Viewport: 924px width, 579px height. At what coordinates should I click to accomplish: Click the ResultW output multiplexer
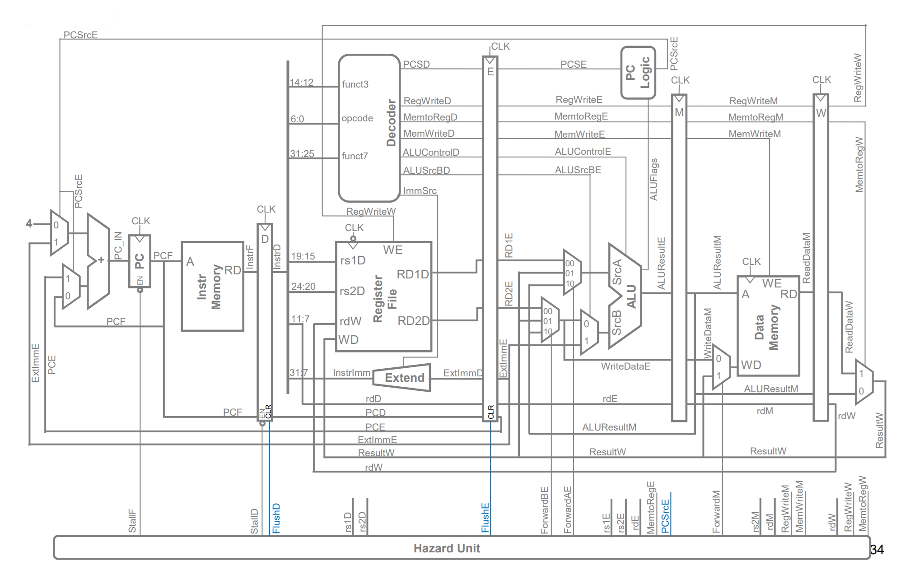(863, 382)
